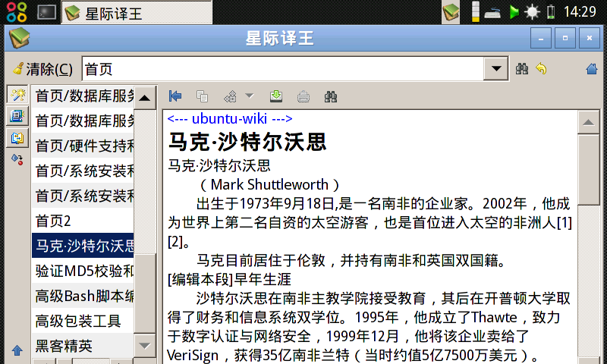Click the bold 马克·沙特尔沃思 heading
The height and width of the screenshot is (364, 607).
click(x=248, y=142)
